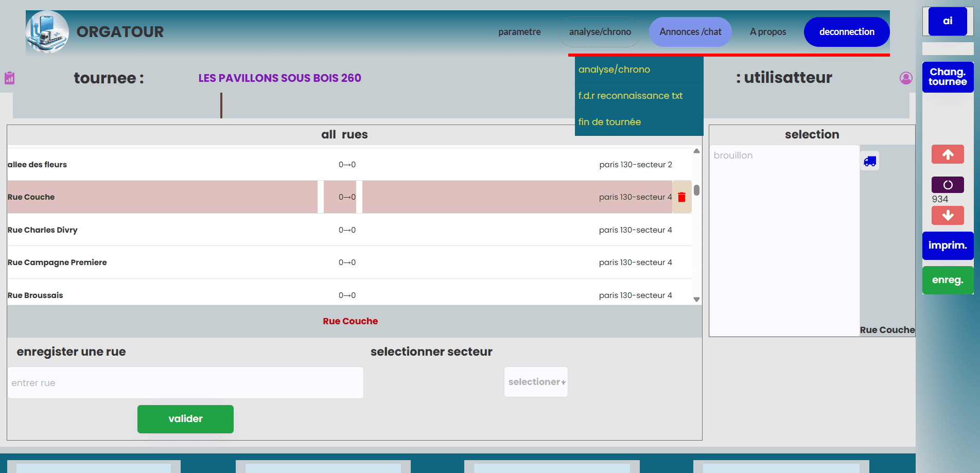Select the Rue Charles Divry row
The height and width of the screenshot is (473, 980).
tap(43, 230)
